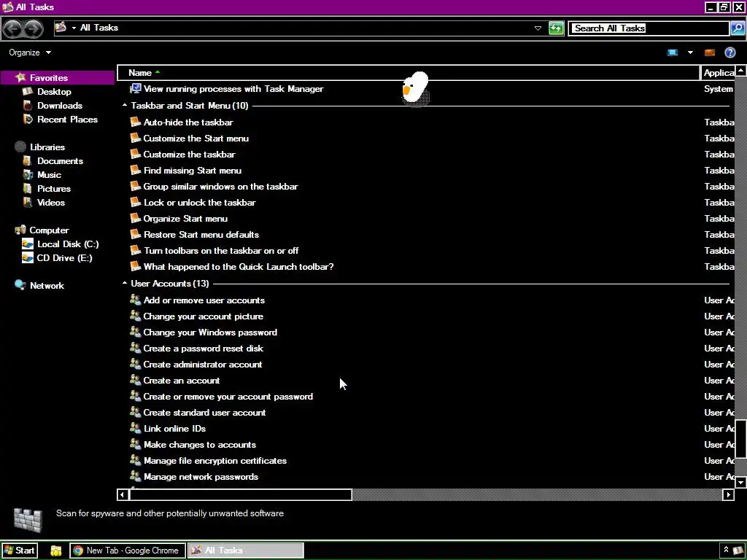Click the green Refresh icon beside address bar
The width and height of the screenshot is (747, 560).
click(556, 28)
